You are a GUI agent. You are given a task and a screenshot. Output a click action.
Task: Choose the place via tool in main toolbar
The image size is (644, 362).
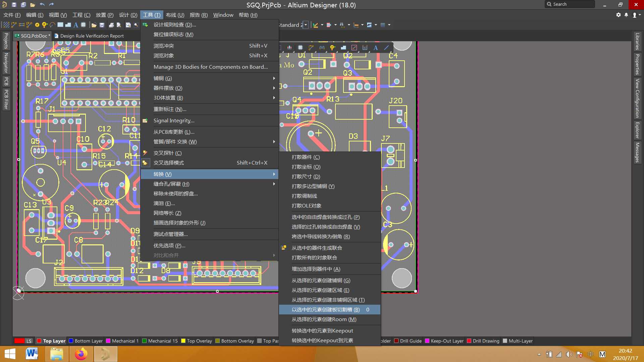[45, 25]
